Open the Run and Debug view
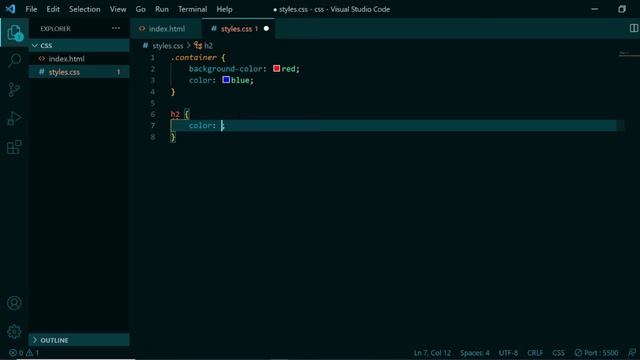The image size is (640, 360). [14, 118]
